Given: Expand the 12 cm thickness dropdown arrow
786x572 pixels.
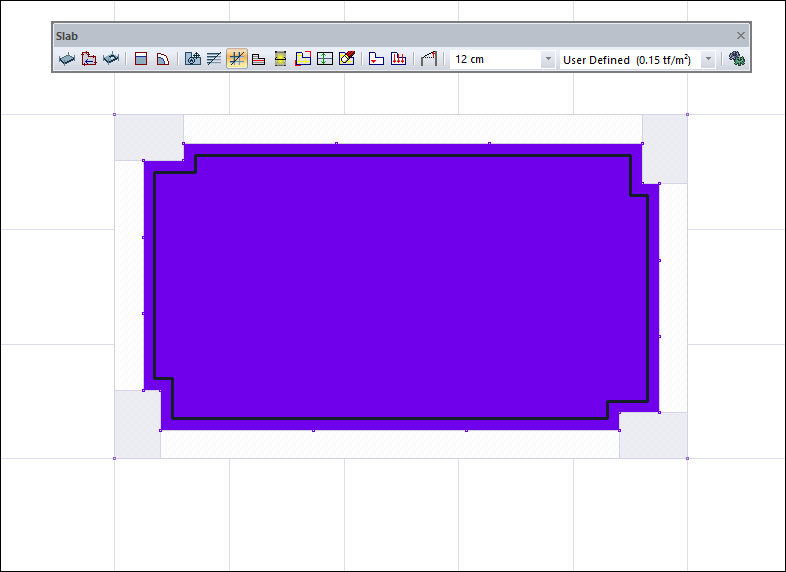Looking at the screenshot, I should 547,60.
